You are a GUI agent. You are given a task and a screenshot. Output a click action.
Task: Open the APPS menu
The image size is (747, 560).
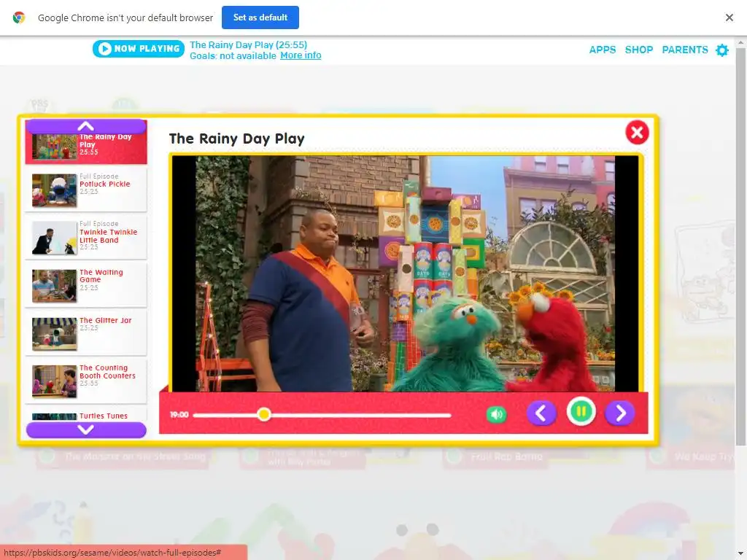coord(602,50)
